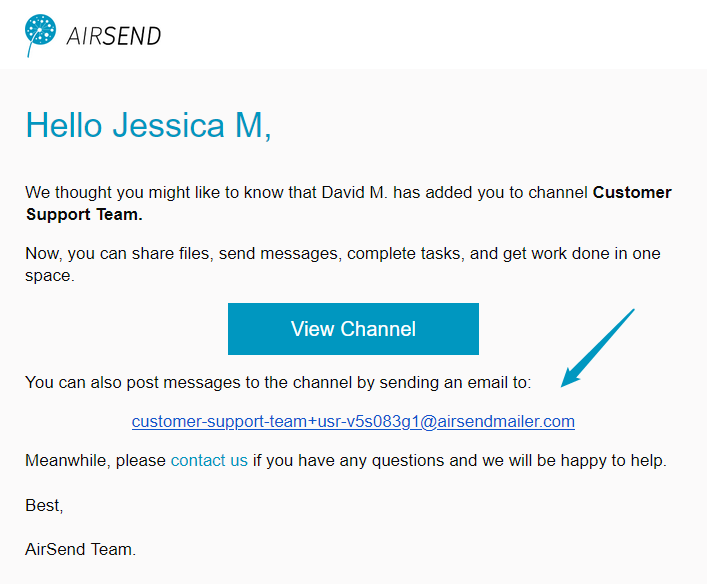Image resolution: width=707 pixels, height=584 pixels.
Task: Click the Best, closing line
Action: 44,506
